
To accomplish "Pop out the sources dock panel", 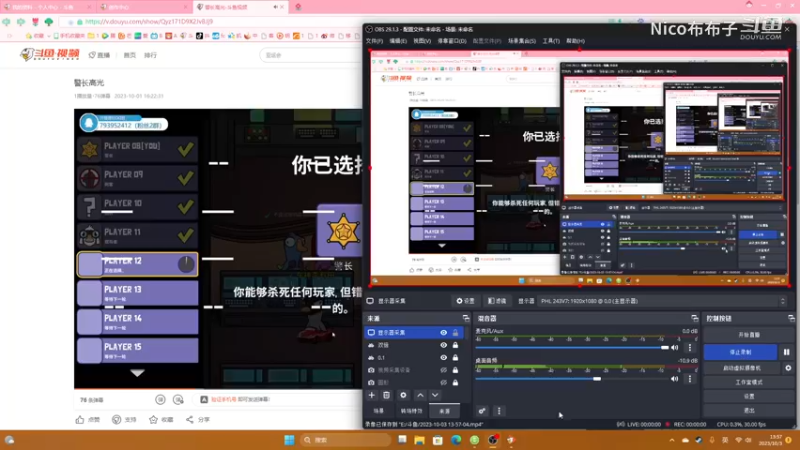I will (x=466, y=318).
